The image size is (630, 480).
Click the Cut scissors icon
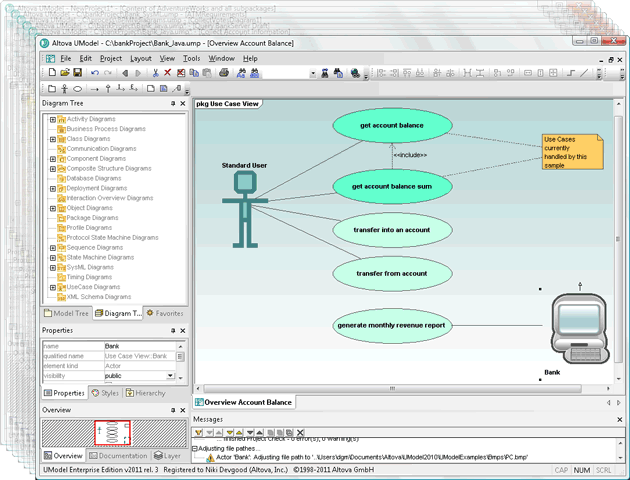coord(155,73)
